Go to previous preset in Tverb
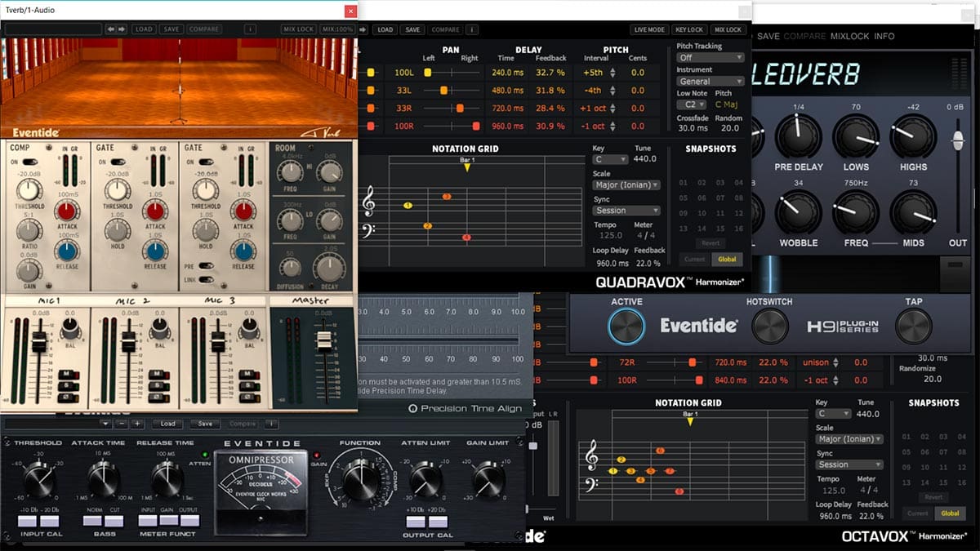 (x=111, y=29)
